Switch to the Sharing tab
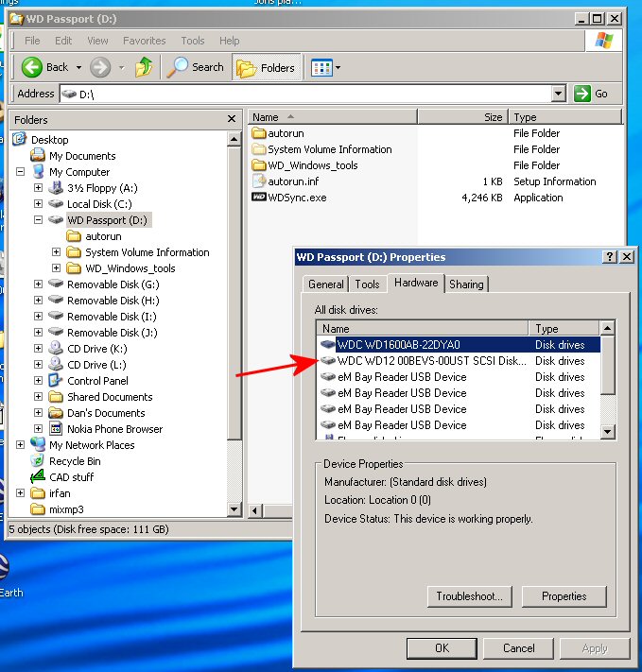Image resolution: width=642 pixels, height=672 pixels. tap(466, 284)
